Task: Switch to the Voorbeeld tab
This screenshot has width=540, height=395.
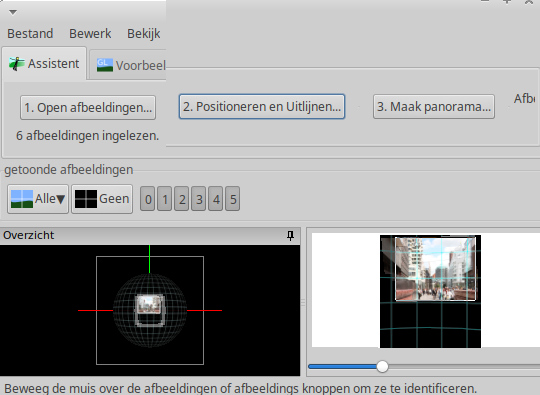Action: (x=128, y=65)
